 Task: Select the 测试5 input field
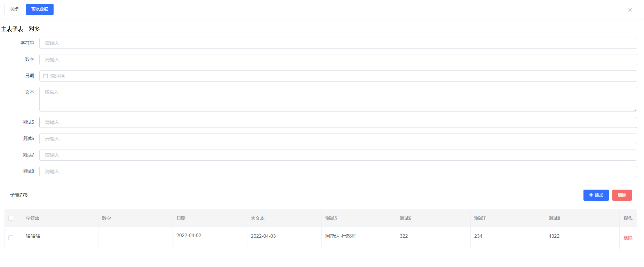(337, 122)
